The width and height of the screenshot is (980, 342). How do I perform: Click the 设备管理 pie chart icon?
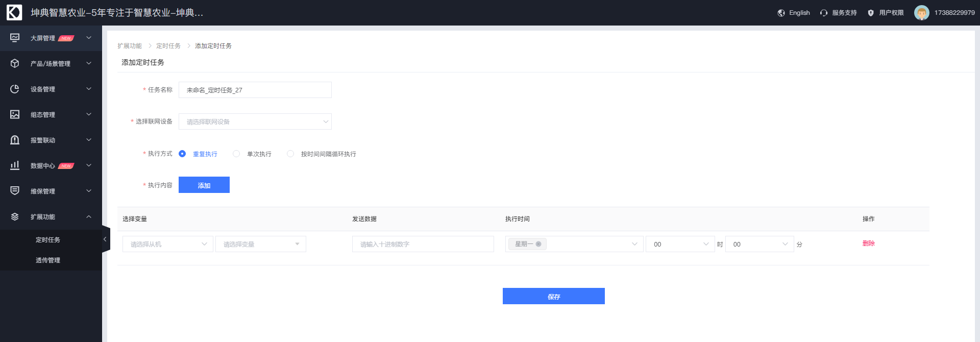tap(15, 89)
